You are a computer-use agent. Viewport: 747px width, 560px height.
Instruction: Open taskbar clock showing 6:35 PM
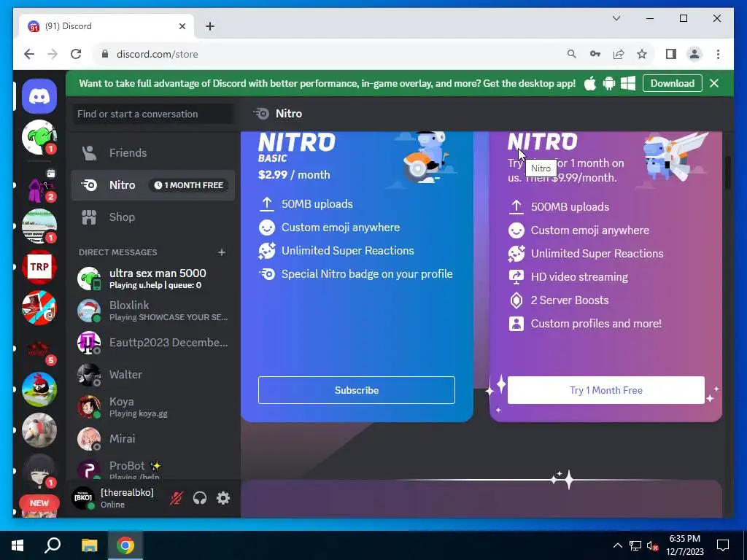[684, 545]
